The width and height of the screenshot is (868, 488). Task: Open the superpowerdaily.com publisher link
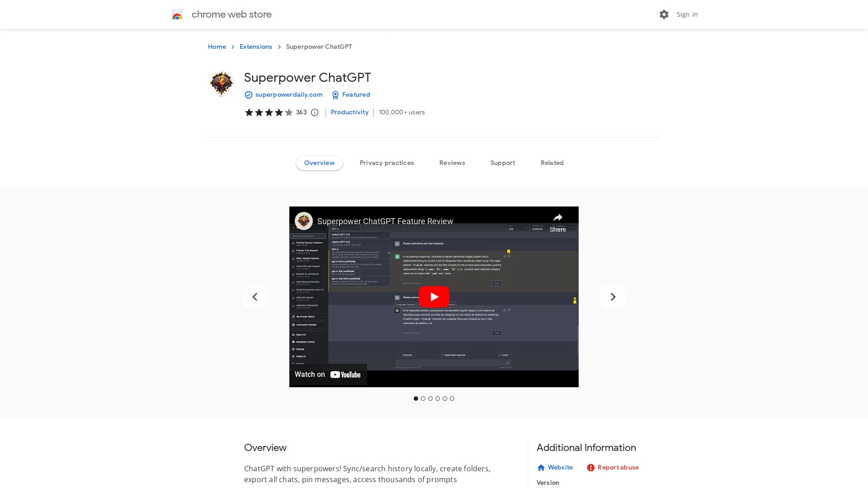point(288,95)
